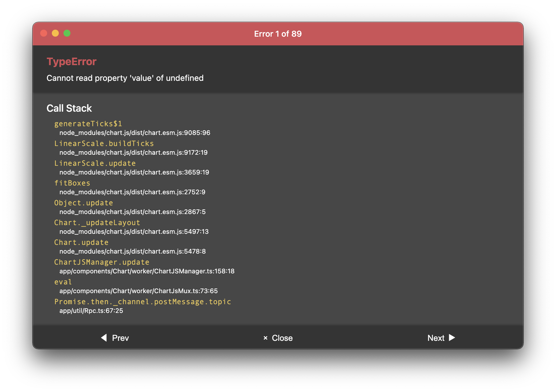Click the Error 1 of 89 title bar
Screen dimensions: 556x392
click(x=277, y=33)
